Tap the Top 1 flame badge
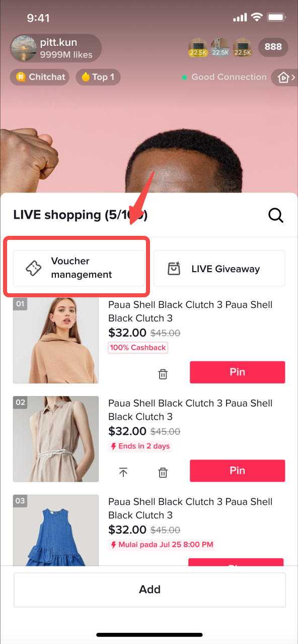 tap(98, 77)
